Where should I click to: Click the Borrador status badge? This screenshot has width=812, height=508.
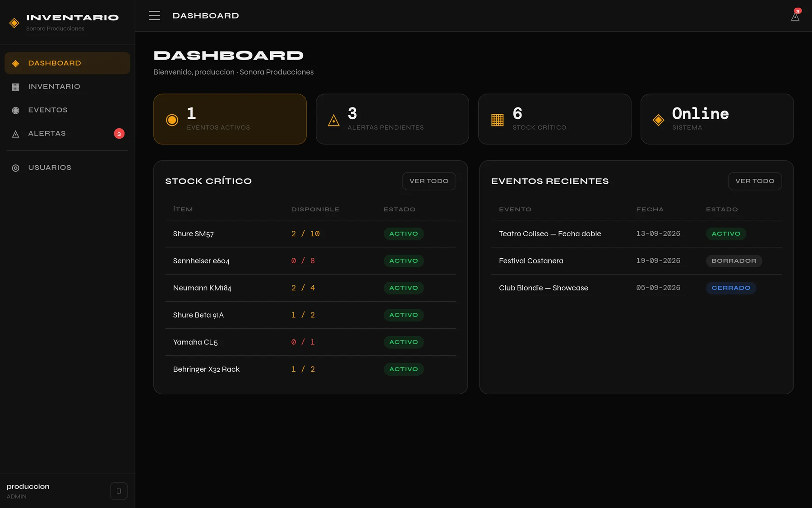point(734,261)
